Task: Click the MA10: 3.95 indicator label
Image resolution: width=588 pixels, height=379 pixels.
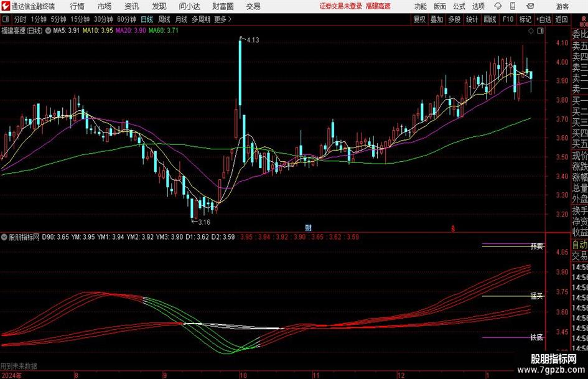Action: (98, 30)
